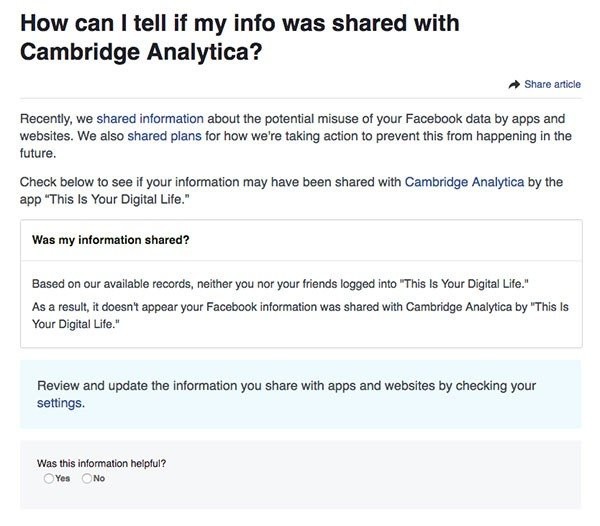Click the 'No' label text

pyautogui.click(x=99, y=478)
